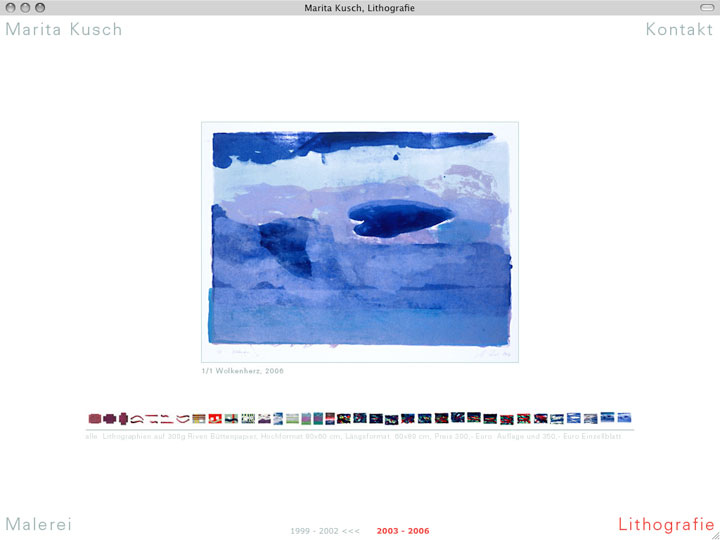720x540 pixels.
Task: Zoom the window using the third title button
Action: [x=40, y=8]
